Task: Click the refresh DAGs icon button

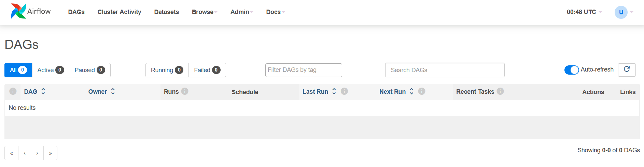Action: [x=627, y=69]
